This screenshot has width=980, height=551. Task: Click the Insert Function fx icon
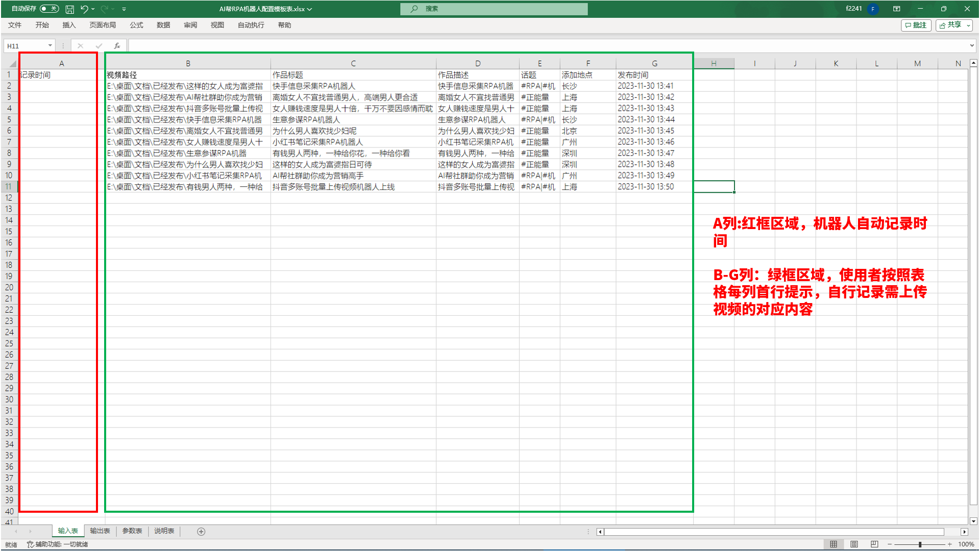click(117, 46)
